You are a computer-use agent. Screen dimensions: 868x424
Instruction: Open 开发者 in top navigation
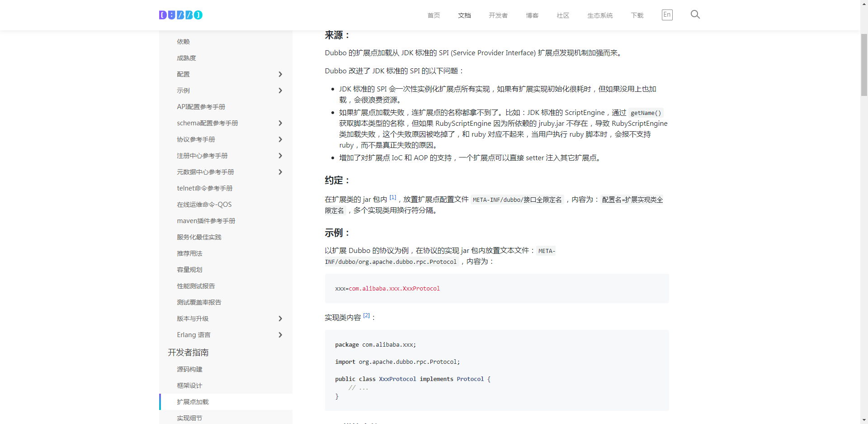[x=498, y=15]
